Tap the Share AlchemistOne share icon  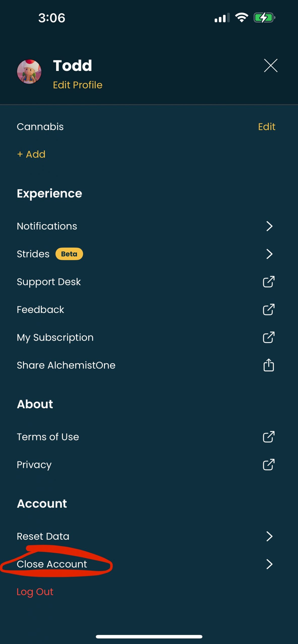tap(269, 365)
